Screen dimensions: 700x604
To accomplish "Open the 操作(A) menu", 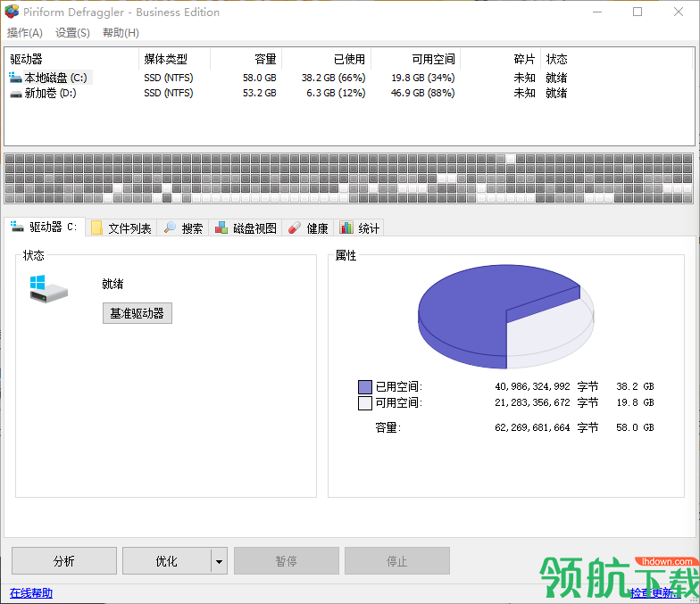I will click(25, 33).
